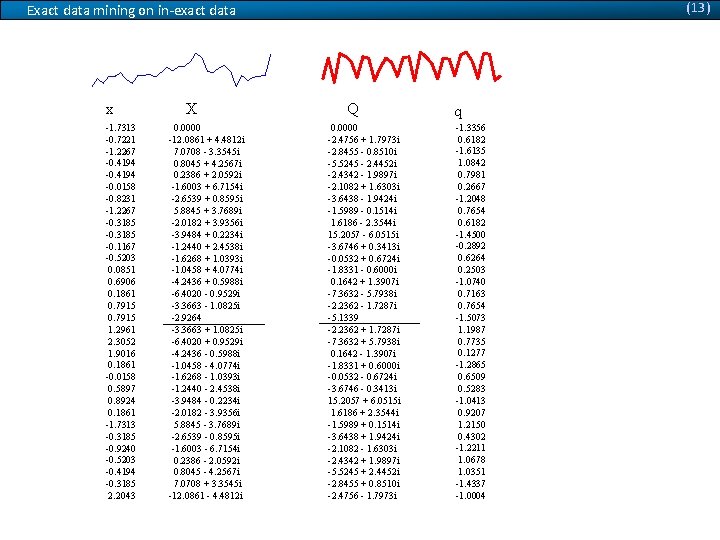The image size is (720, 540).
Task: Select the x value 0.6906
Action: point(121,281)
